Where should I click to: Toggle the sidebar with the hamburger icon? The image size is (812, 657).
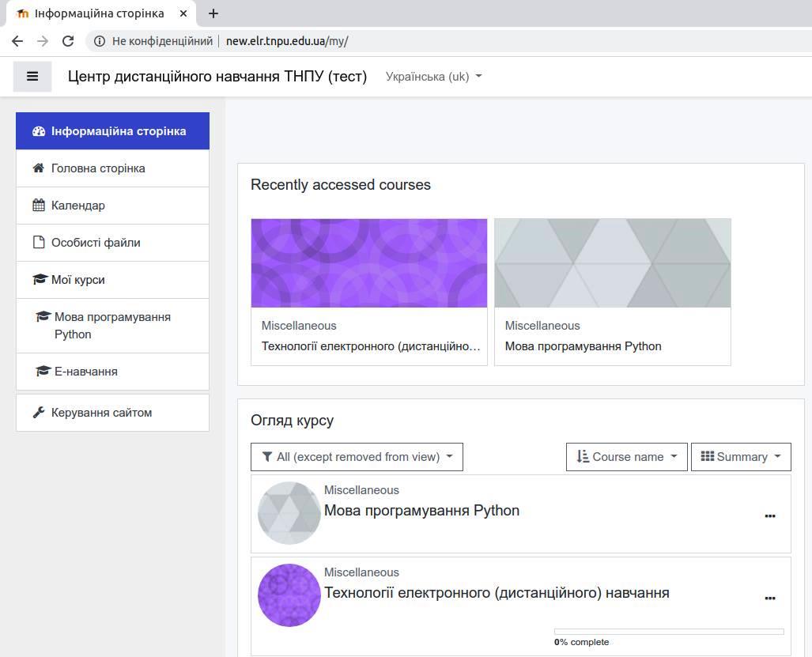[32, 76]
